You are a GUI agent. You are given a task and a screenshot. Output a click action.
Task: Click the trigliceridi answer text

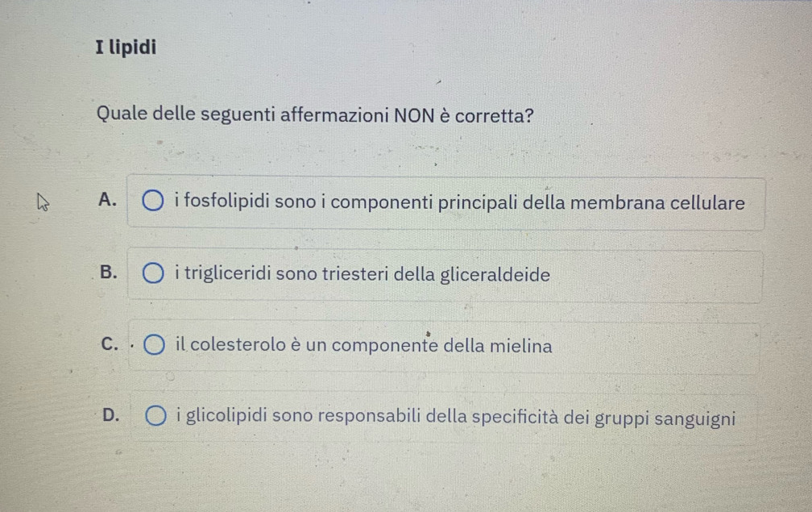tap(362, 275)
